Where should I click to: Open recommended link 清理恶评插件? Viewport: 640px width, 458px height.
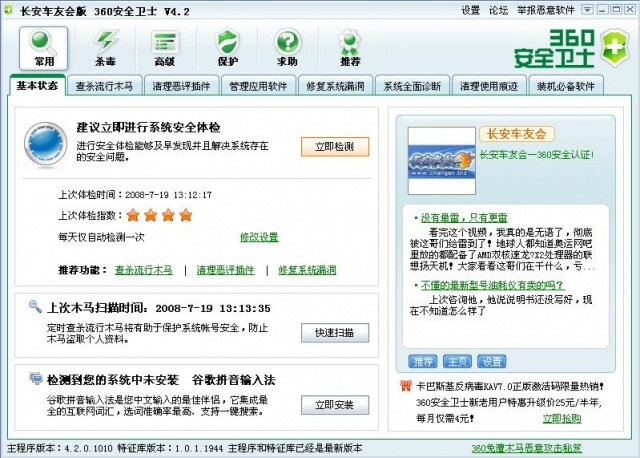(225, 270)
